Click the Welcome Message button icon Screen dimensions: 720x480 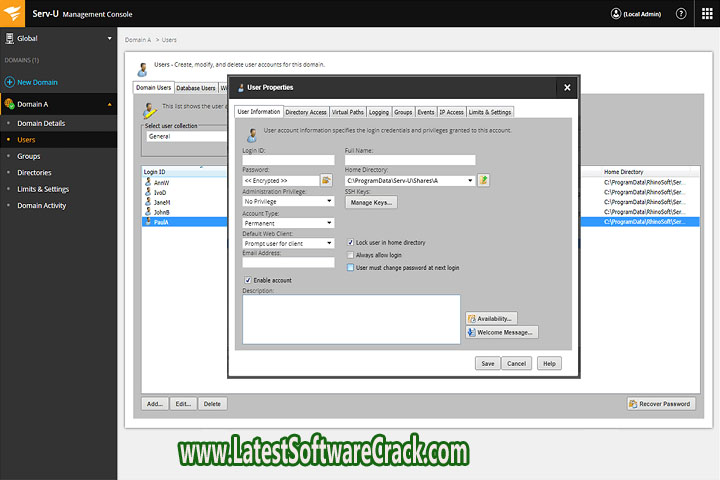coord(472,332)
